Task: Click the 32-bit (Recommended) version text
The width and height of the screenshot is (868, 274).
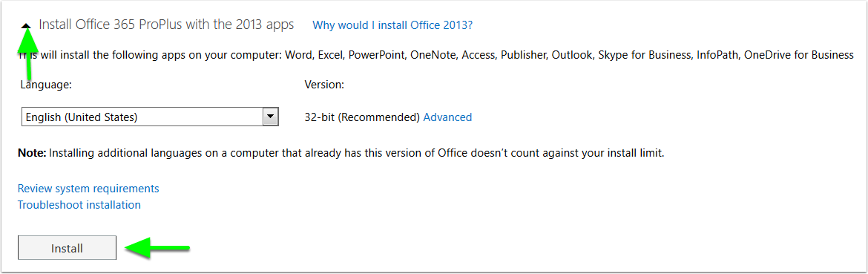Action: [362, 117]
